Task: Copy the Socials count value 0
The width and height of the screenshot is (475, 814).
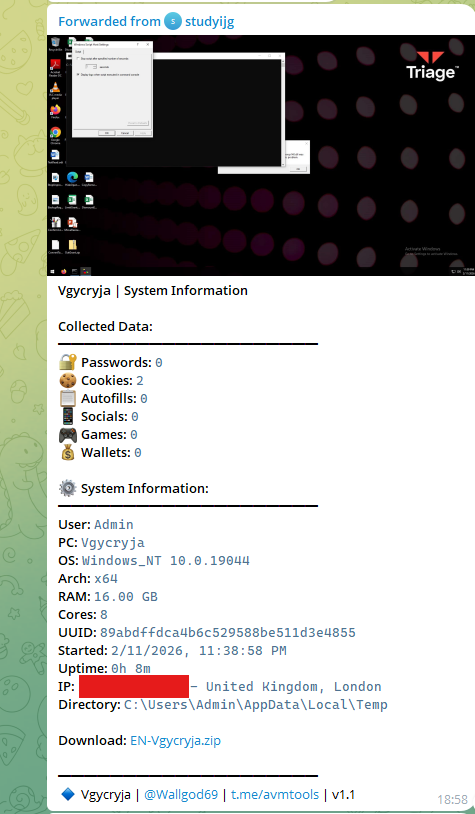Action: [x=134, y=416]
